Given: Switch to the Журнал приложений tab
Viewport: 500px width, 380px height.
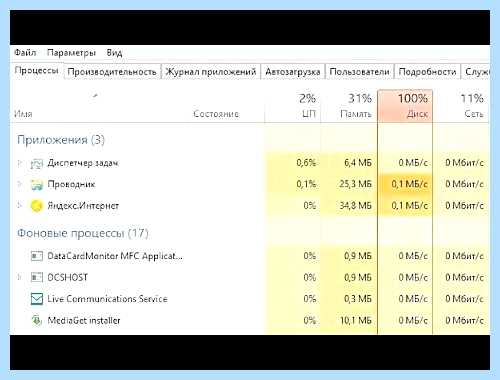Looking at the screenshot, I should [211, 72].
